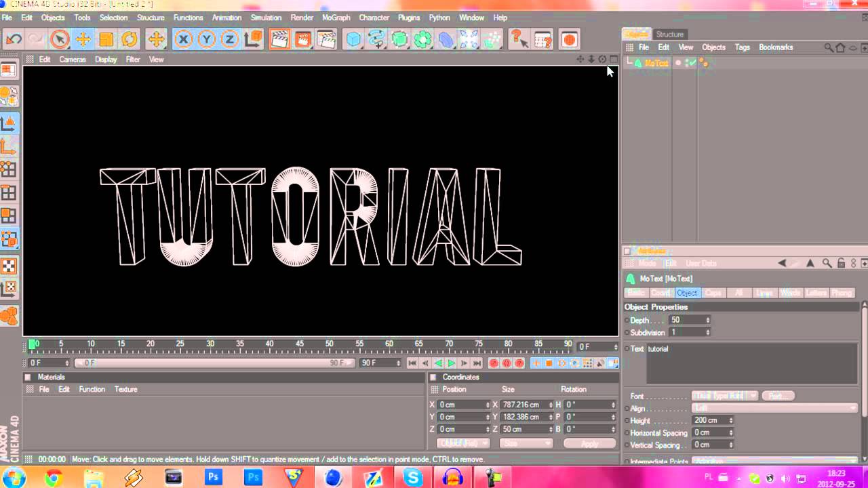Viewport: 868px width, 488px height.
Task: Toggle the Y axis lock
Action: 206,39
